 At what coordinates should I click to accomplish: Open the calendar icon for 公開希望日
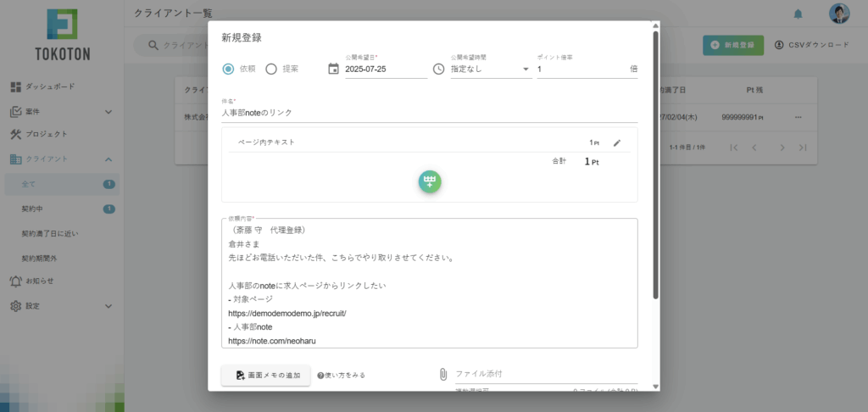(x=333, y=69)
